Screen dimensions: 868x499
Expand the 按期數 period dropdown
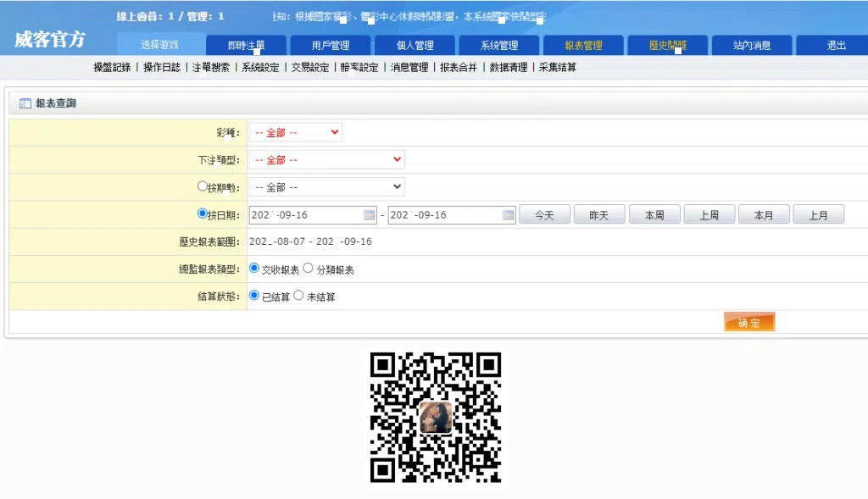tap(326, 187)
